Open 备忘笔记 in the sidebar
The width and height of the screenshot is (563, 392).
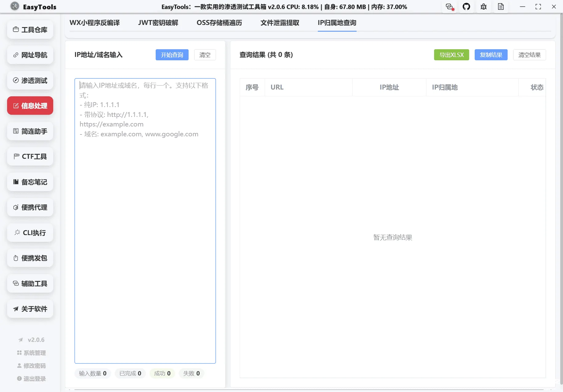tap(30, 182)
